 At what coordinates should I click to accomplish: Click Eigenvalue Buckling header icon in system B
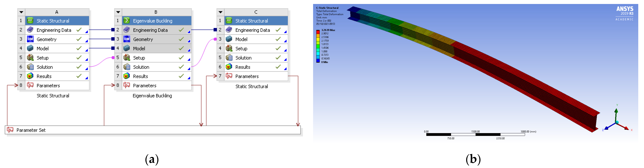(127, 21)
